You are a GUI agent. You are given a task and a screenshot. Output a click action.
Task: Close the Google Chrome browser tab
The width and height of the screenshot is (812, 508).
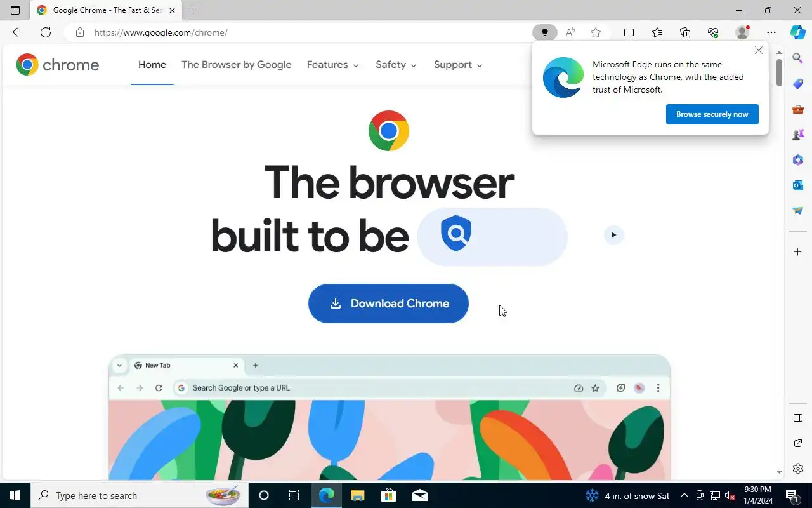(x=172, y=10)
